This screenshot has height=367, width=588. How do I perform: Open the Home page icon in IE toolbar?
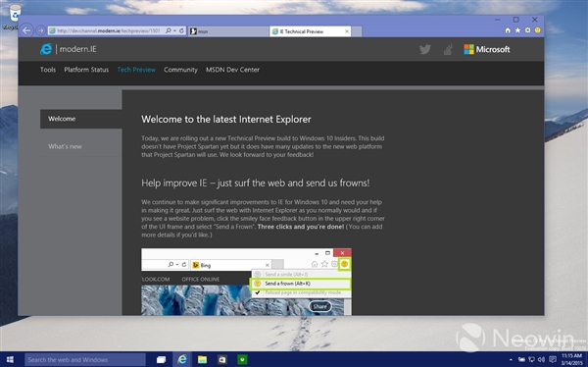508,30
